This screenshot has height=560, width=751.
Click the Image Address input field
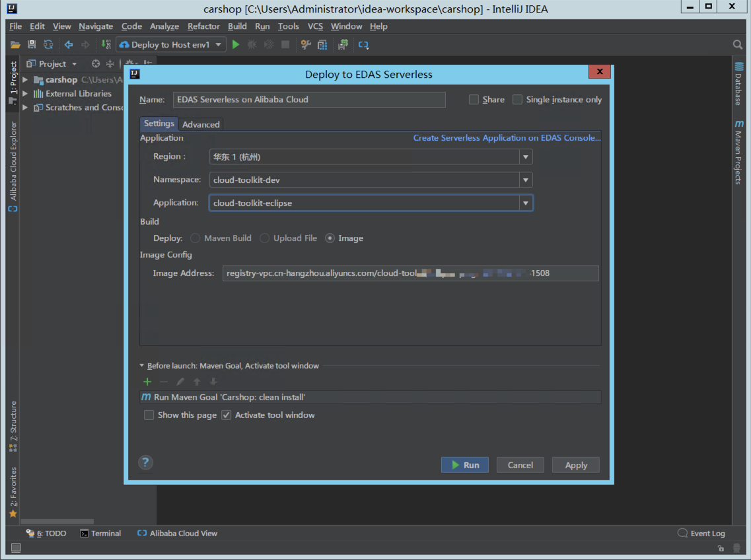pyautogui.click(x=410, y=273)
